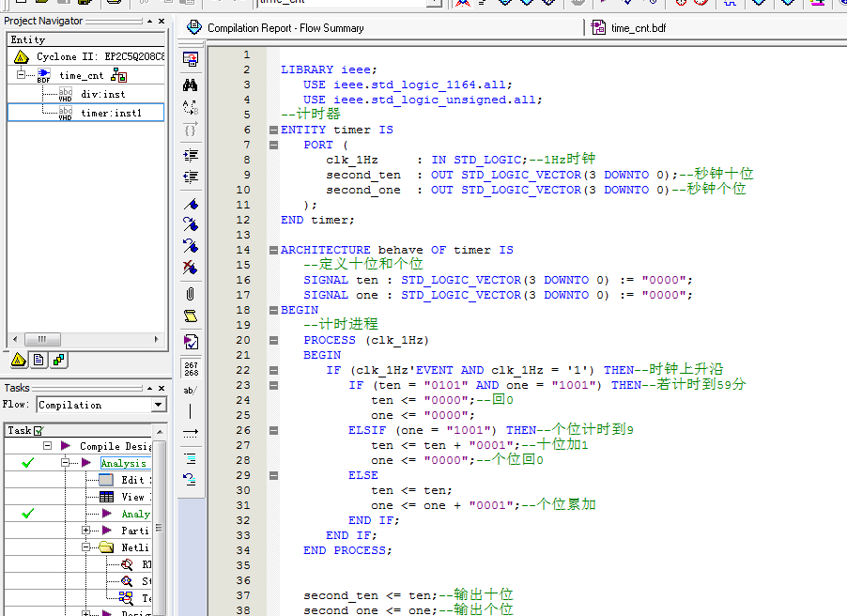This screenshot has height=616, width=847.
Task: Collapse the time_cnt hierarchy tree node
Action: (x=20, y=75)
